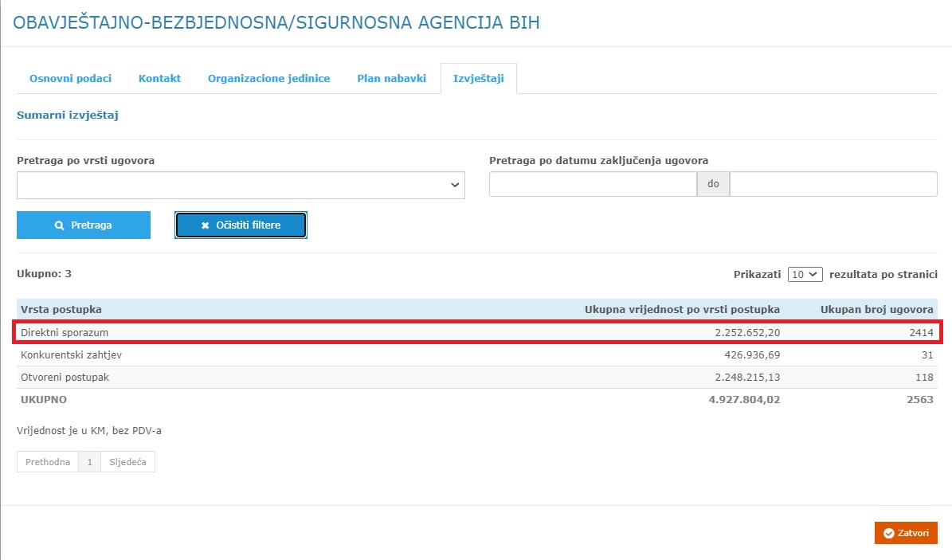952x560 pixels.
Task: Select page 1 in pagination
Action: pyautogui.click(x=90, y=461)
